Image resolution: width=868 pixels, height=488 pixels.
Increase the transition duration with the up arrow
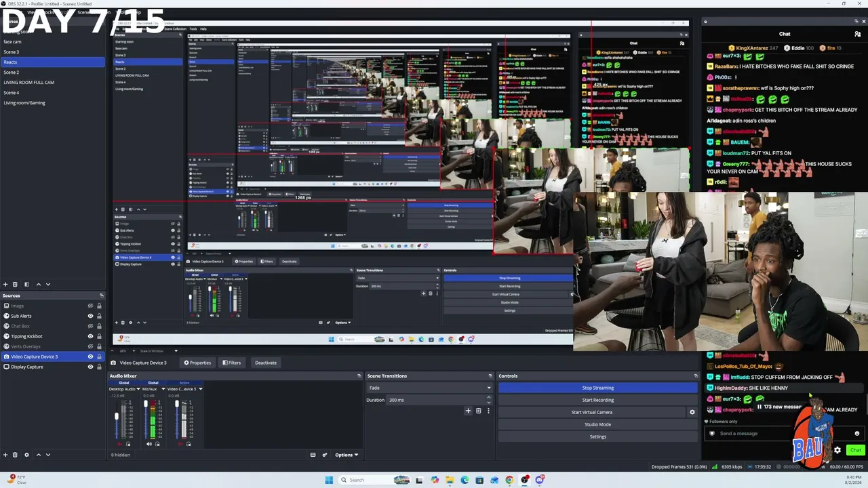pos(489,399)
